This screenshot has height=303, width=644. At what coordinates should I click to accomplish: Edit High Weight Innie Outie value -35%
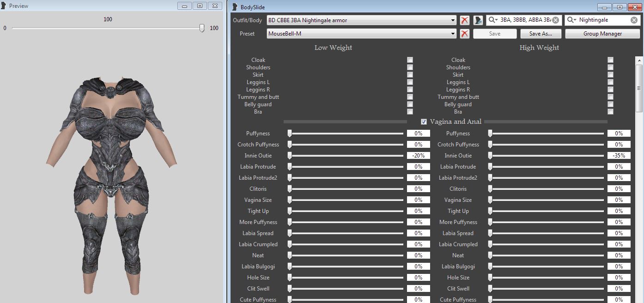619,156
